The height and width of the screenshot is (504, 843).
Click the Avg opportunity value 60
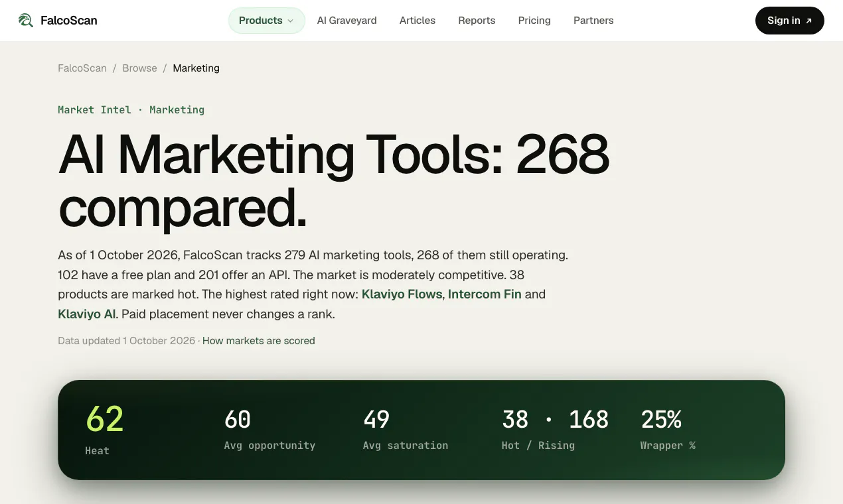click(x=238, y=419)
